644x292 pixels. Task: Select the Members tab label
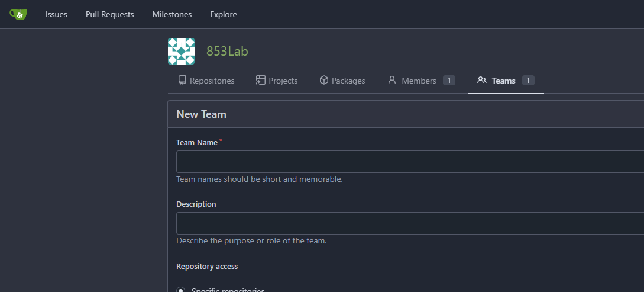tap(419, 81)
